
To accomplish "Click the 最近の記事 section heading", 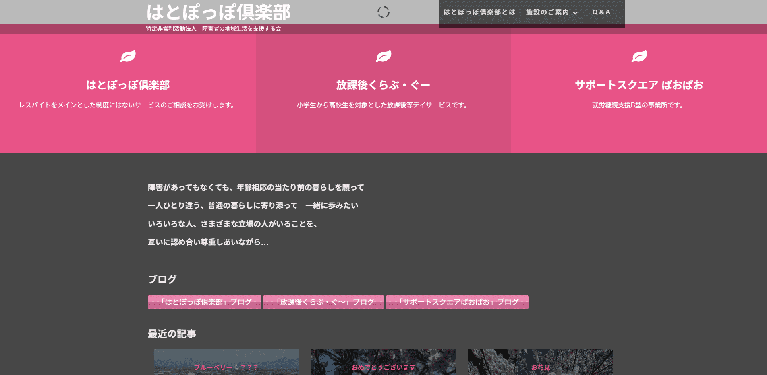I will coord(172,334).
